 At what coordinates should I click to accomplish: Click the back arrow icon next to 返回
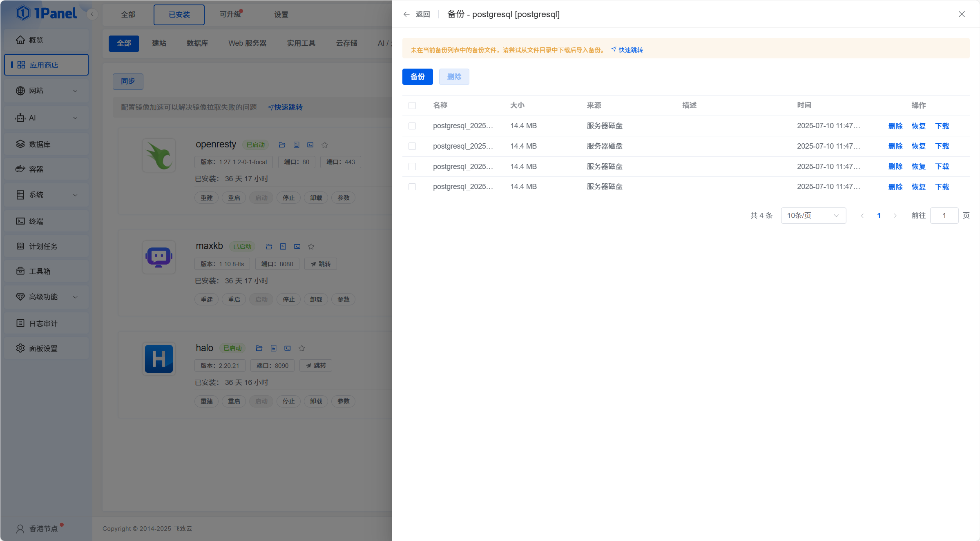coord(406,14)
